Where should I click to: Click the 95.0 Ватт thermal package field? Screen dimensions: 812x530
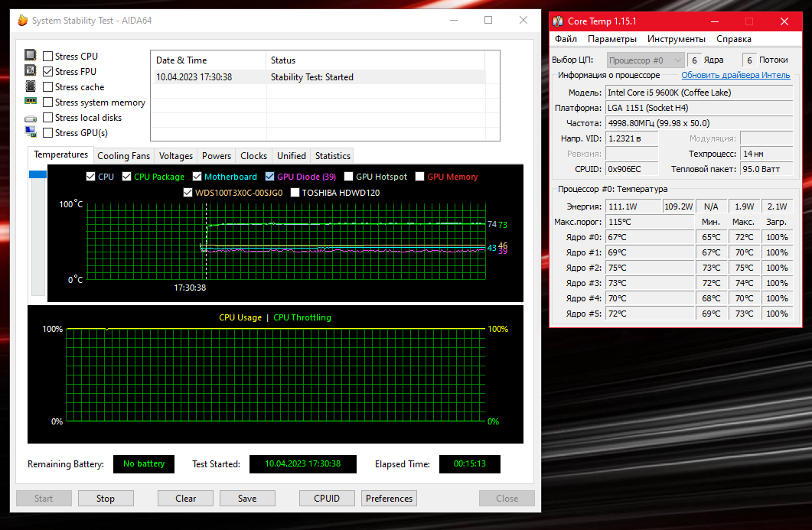coord(766,169)
